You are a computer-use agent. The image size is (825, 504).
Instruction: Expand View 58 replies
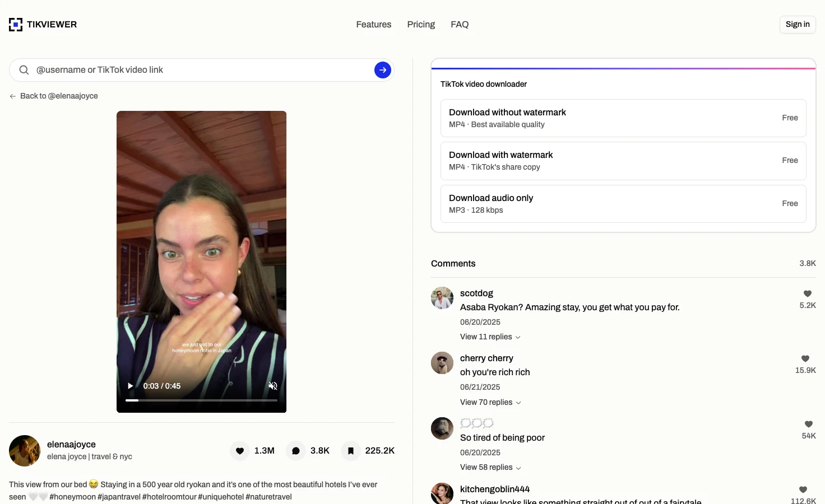490,467
